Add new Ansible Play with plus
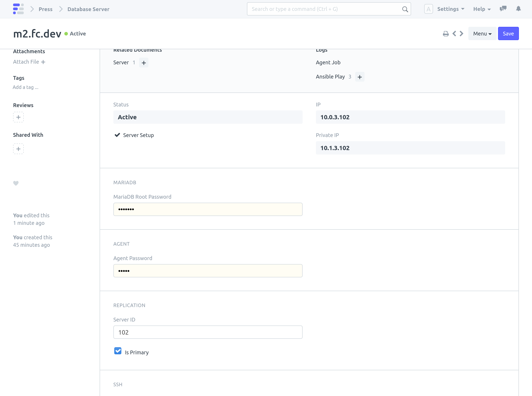The image size is (532, 396). [x=360, y=77]
